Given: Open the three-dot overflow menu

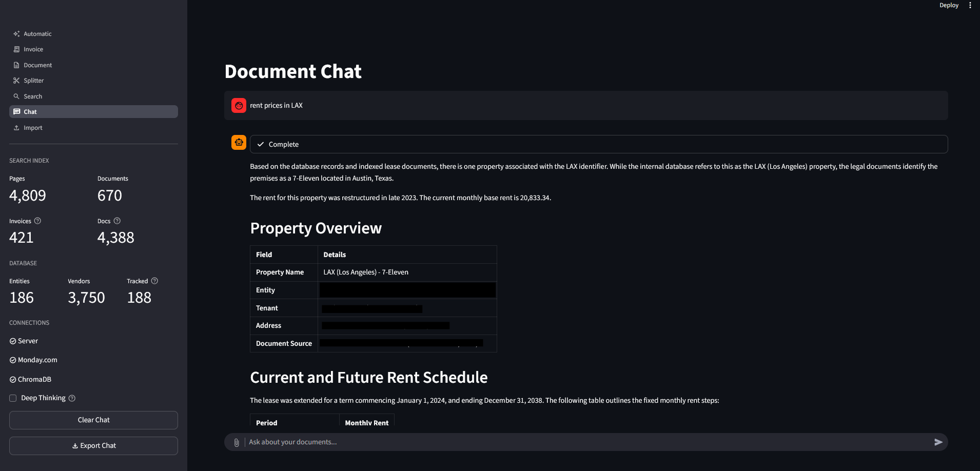Looking at the screenshot, I should (970, 5).
